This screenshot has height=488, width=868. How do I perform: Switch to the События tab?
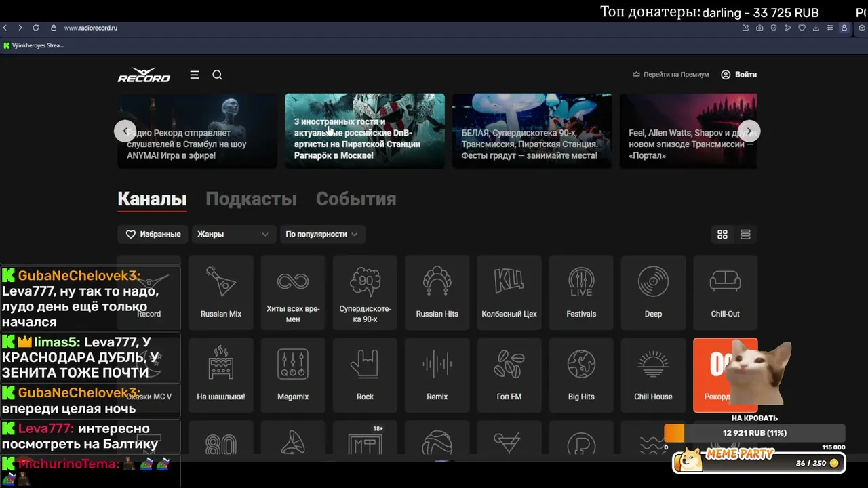(x=356, y=199)
